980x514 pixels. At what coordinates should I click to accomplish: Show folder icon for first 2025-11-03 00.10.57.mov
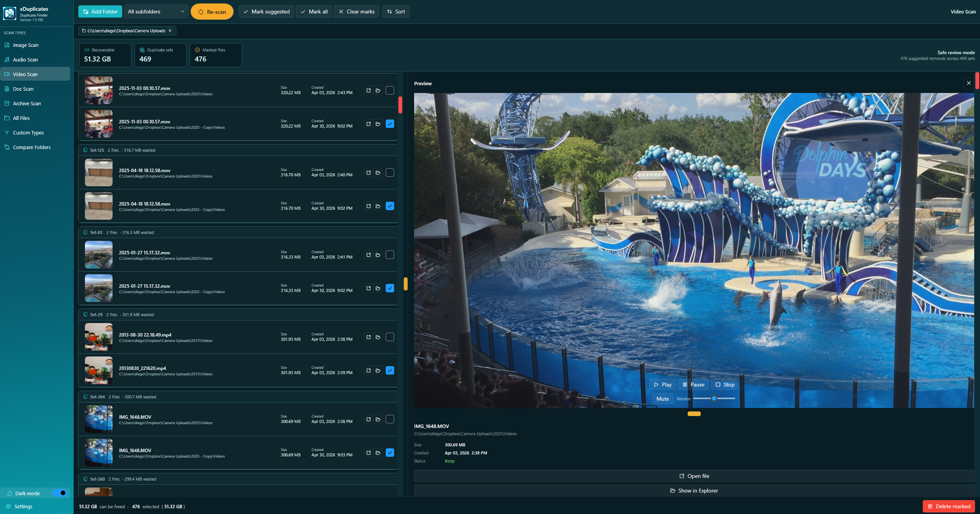tap(378, 90)
